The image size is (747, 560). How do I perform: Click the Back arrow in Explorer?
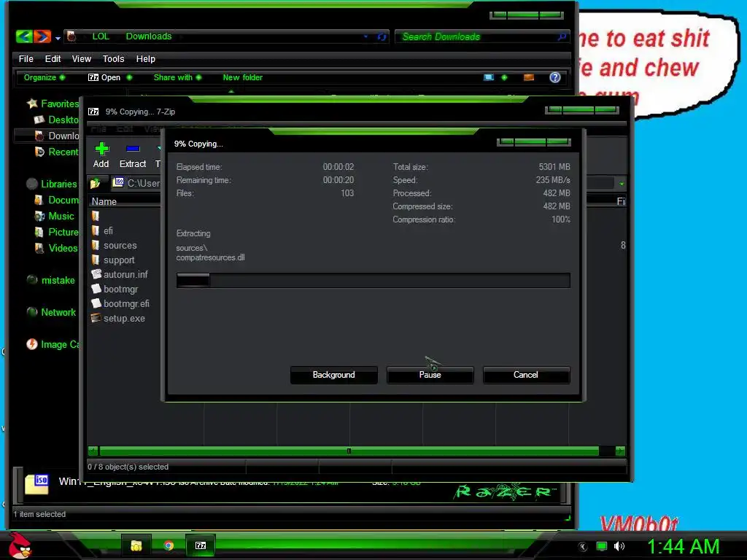pyautogui.click(x=24, y=36)
